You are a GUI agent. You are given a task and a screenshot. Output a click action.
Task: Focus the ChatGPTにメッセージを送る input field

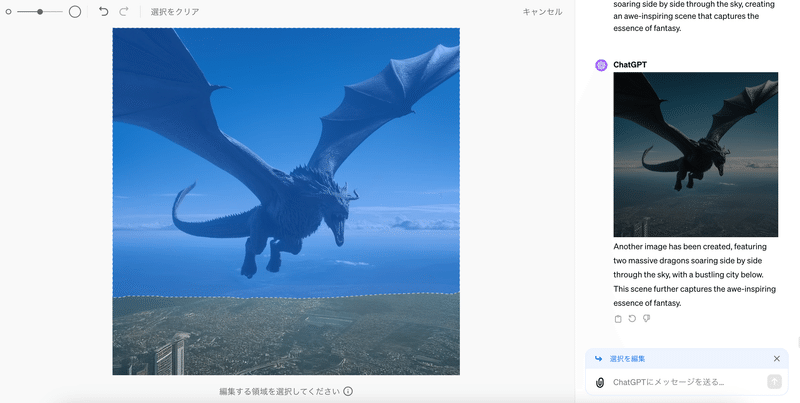(687, 382)
